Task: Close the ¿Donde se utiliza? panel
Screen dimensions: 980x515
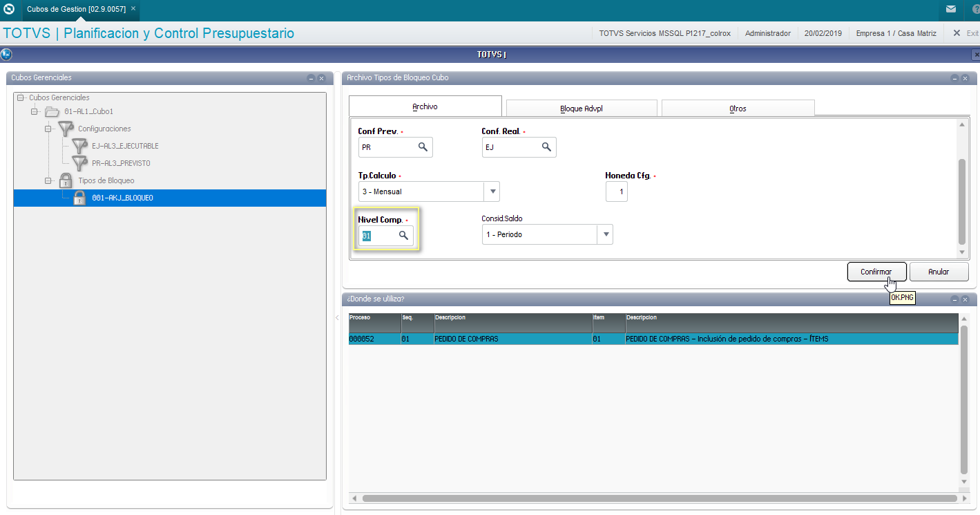Action: tap(965, 299)
